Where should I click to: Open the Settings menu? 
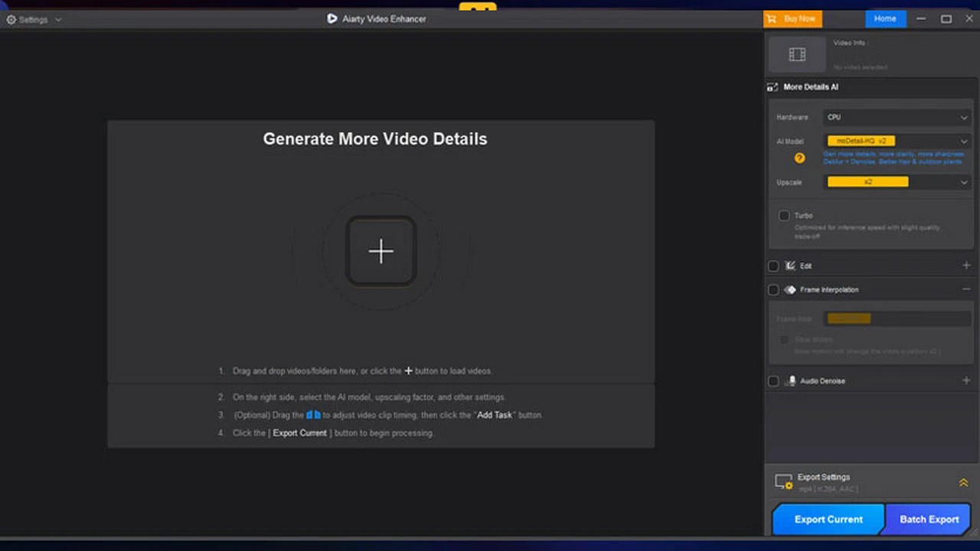[x=34, y=19]
